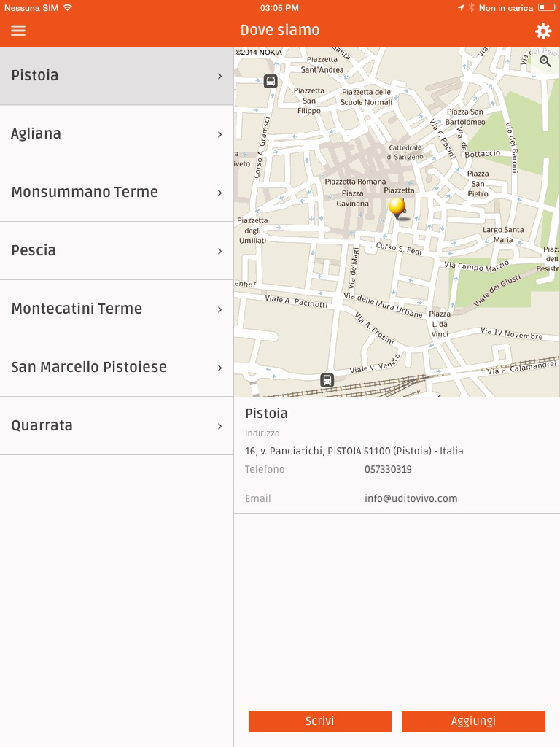The image size is (560, 747).
Task: Tap the Wi-Fi icon in status bar
Action: (x=67, y=7)
